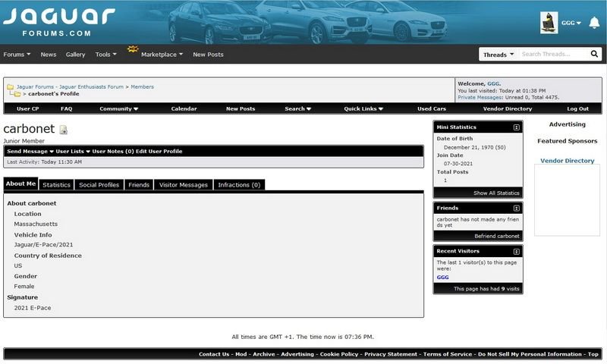
Task: Click the GGG user avatar image
Action: tap(549, 23)
